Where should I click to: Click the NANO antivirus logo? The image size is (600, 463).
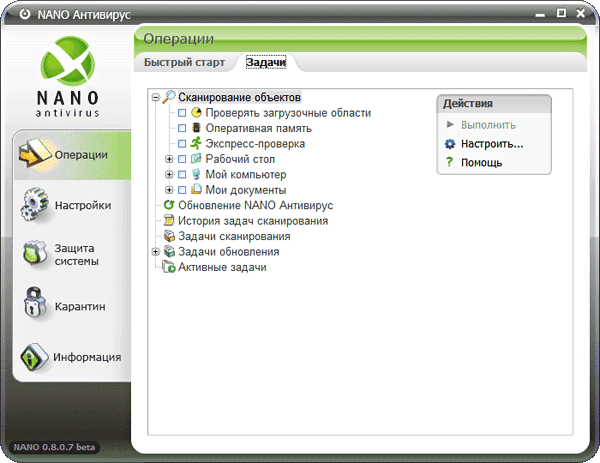(68, 77)
